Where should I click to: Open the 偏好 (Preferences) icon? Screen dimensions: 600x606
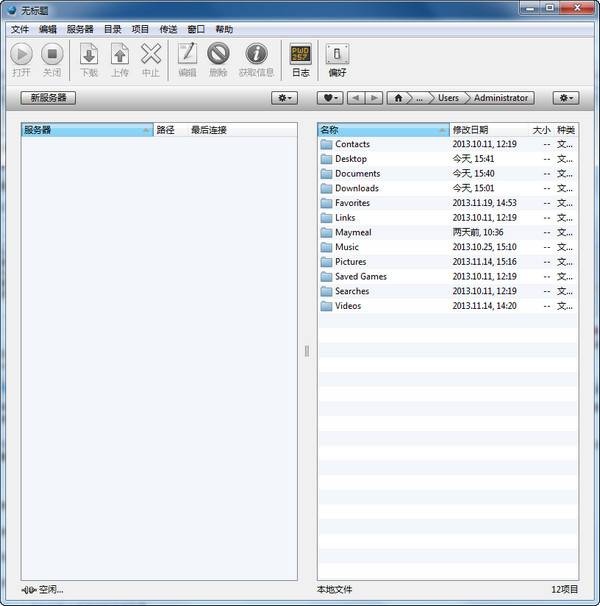point(337,55)
